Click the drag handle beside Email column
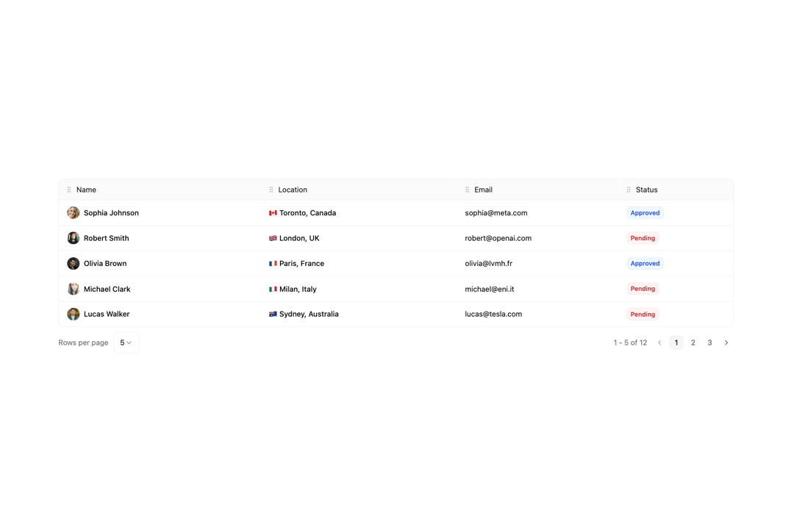The height and width of the screenshot is (532, 794). [x=467, y=190]
